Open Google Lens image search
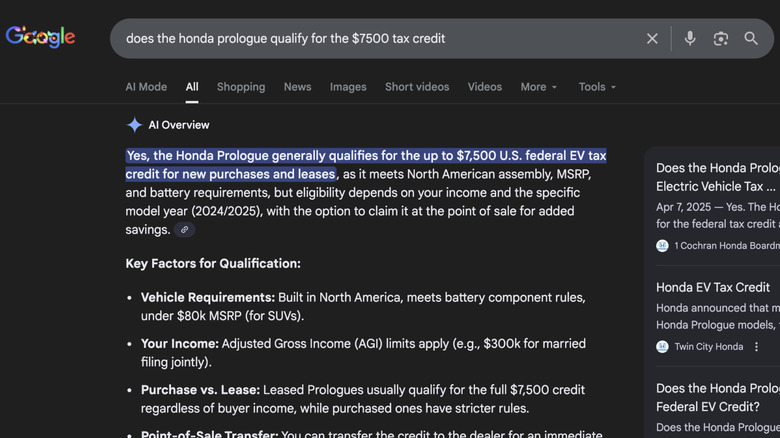This screenshot has width=780, height=438. click(721, 38)
